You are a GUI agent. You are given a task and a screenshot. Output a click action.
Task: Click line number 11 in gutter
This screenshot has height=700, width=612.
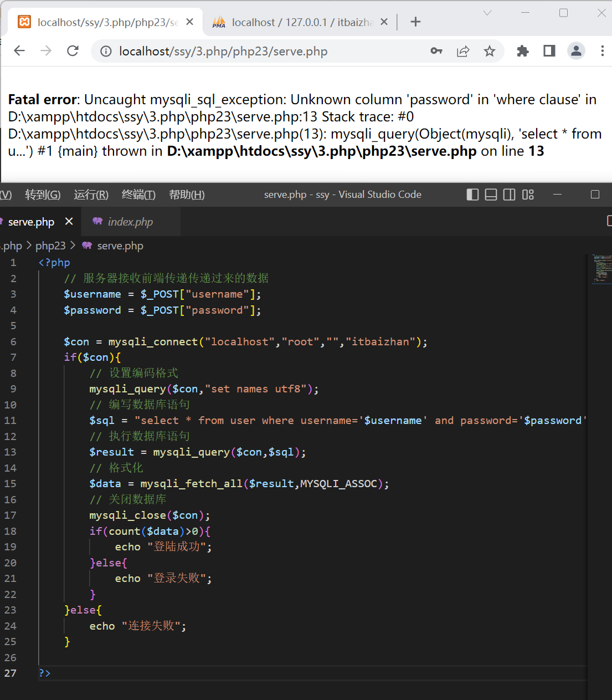pos(10,420)
